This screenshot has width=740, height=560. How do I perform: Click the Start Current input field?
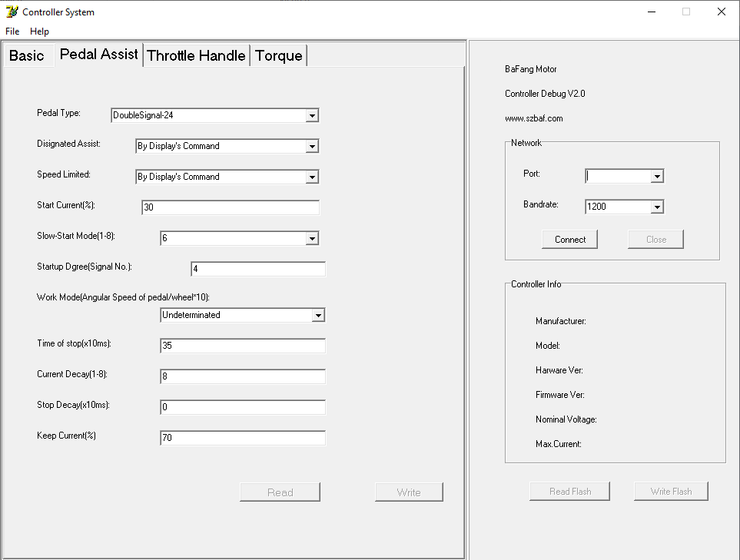click(230, 207)
